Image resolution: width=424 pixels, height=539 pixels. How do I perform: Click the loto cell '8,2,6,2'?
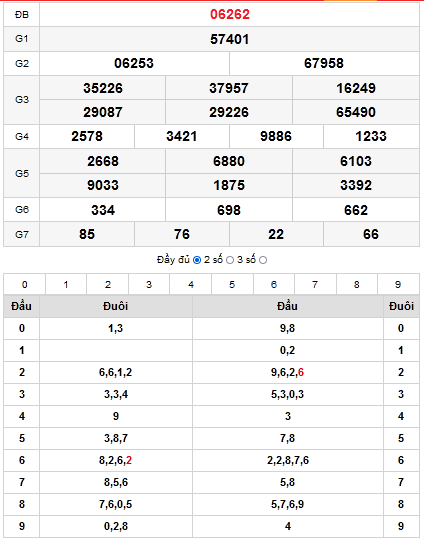[116, 460]
